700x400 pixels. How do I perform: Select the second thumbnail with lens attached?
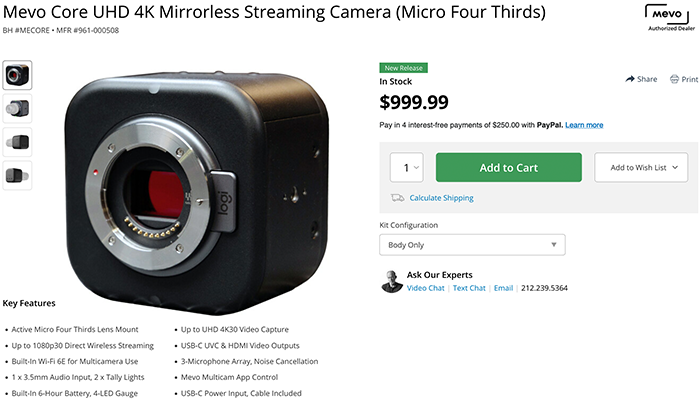(x=17, y=108)
